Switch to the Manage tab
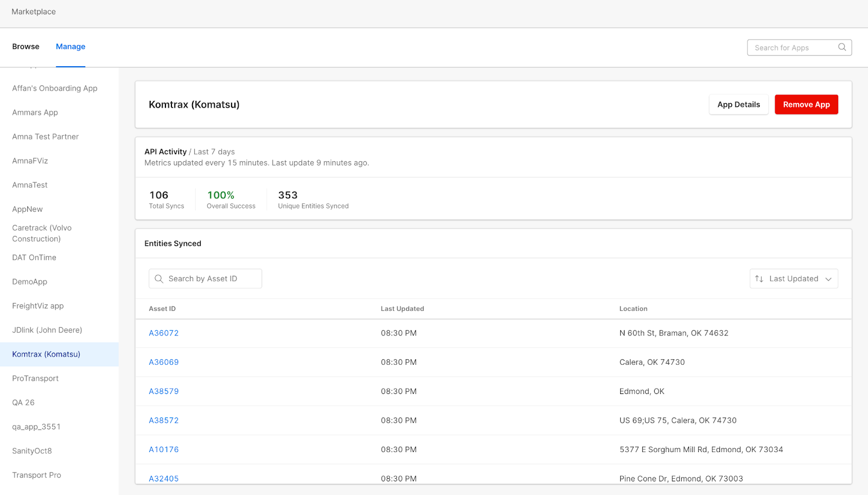 coord(71,47)
